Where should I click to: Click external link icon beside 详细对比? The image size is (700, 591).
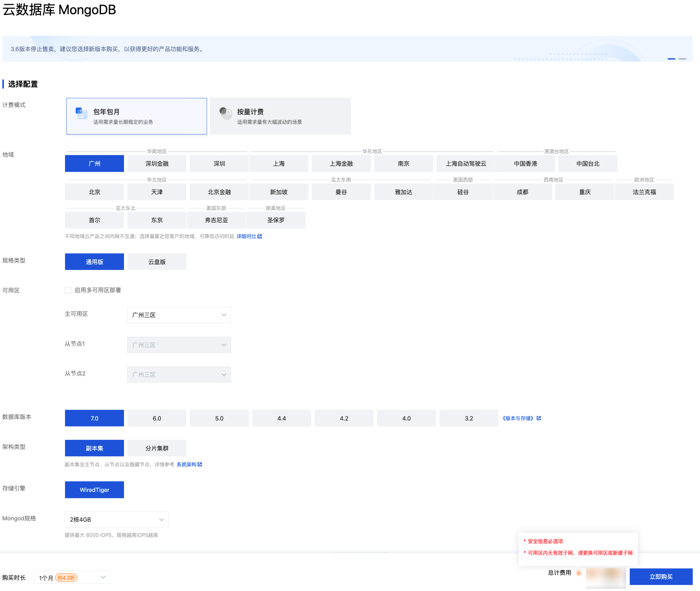click(260, 236)
